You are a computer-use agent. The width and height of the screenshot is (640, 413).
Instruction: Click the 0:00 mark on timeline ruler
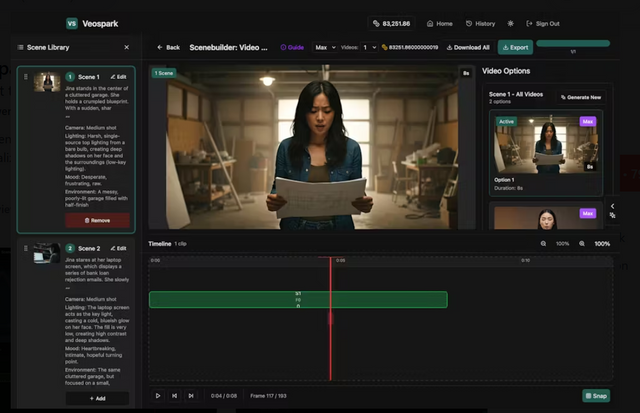click(155, 260)
